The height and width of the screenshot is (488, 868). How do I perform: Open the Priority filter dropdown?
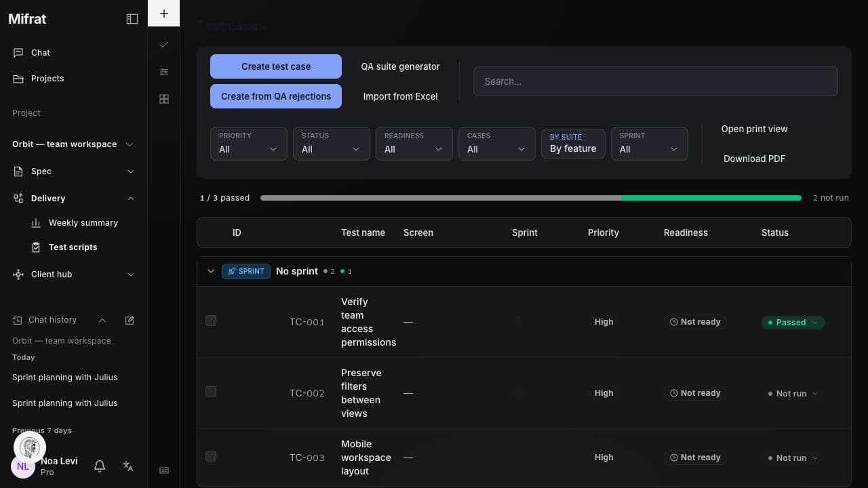coord(249,144)
